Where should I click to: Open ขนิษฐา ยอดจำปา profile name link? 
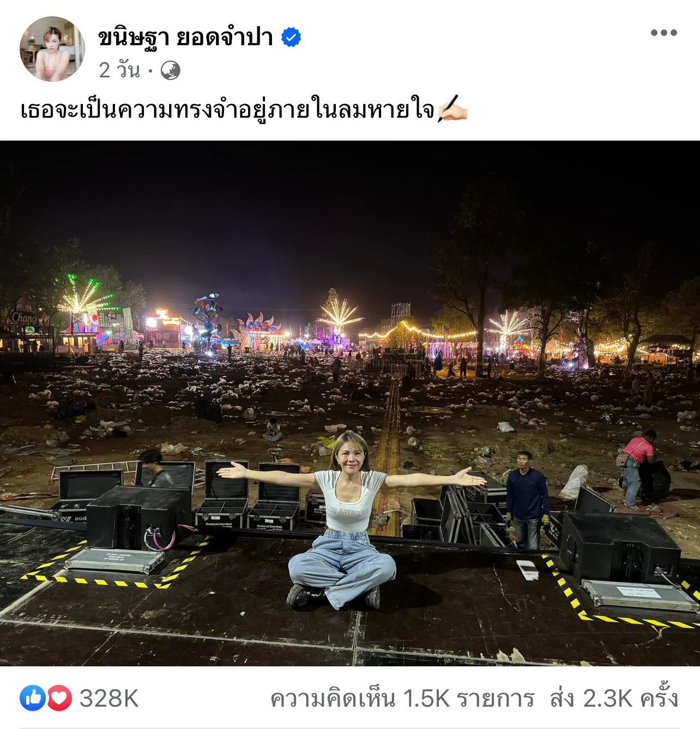[x=185, y=37]
